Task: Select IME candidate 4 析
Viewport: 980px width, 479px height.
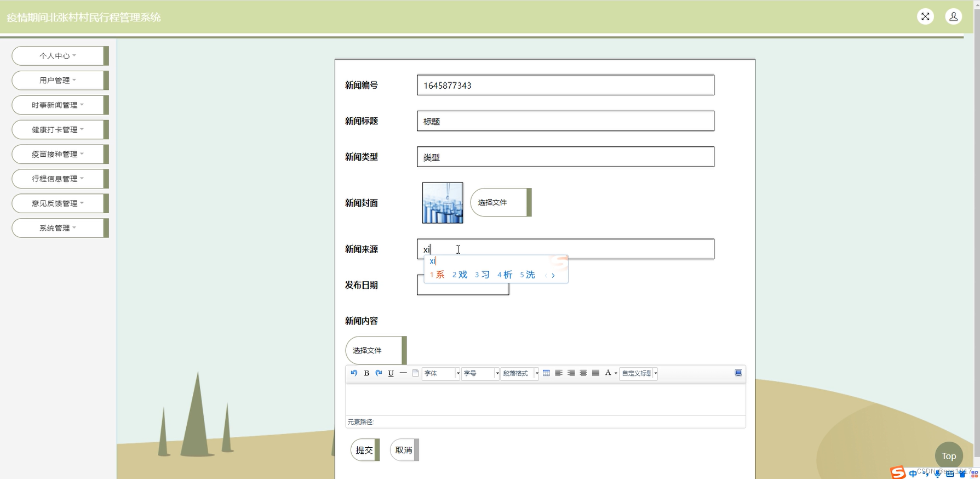Action: click(x=505, y=275)
